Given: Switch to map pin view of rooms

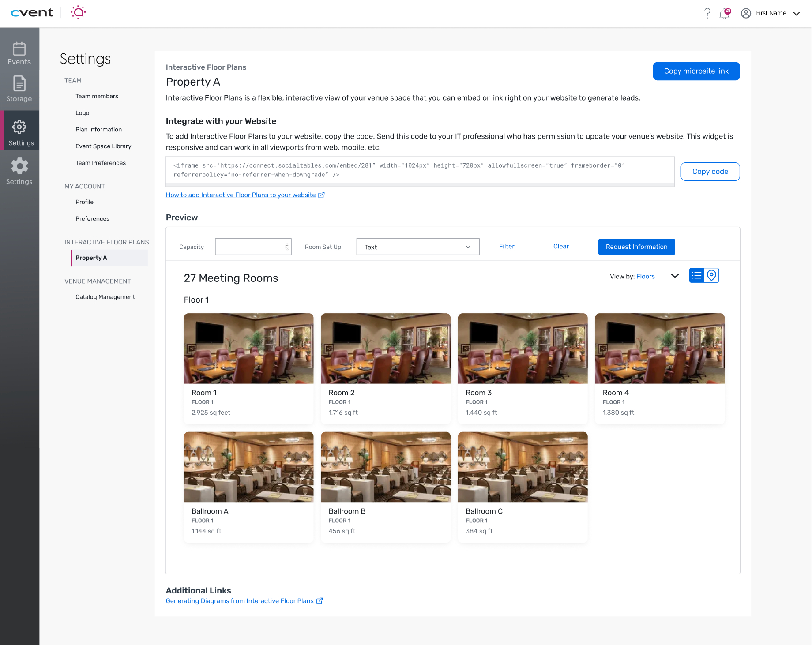Looking at the screenshot, I should coord(711,276).
